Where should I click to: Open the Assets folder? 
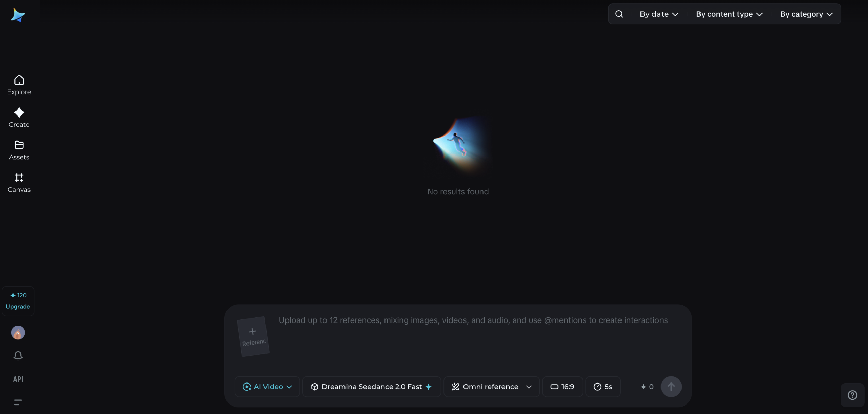click(19, 150)
